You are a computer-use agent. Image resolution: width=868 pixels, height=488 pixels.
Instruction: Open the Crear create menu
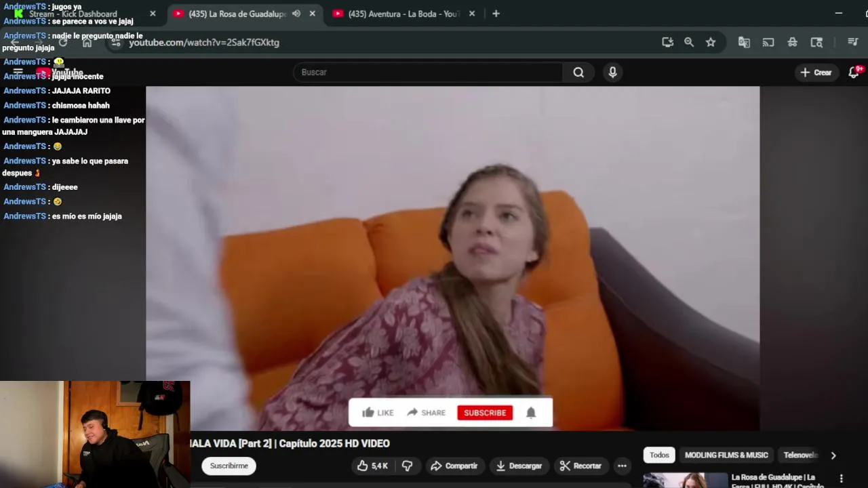click(x=816, y=73)
